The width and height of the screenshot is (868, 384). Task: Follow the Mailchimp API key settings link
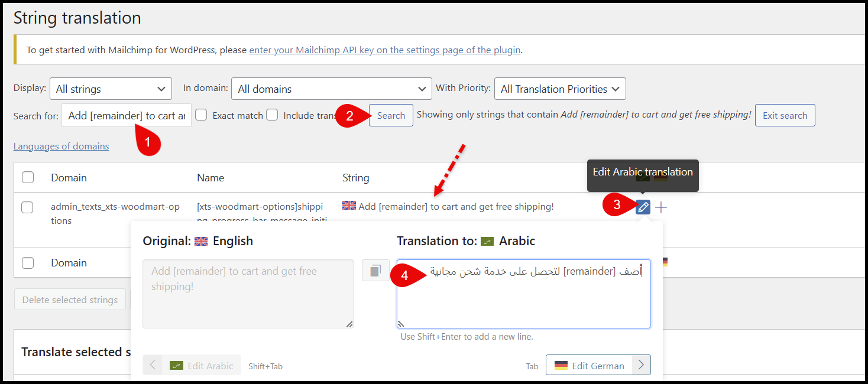[384, 50]
